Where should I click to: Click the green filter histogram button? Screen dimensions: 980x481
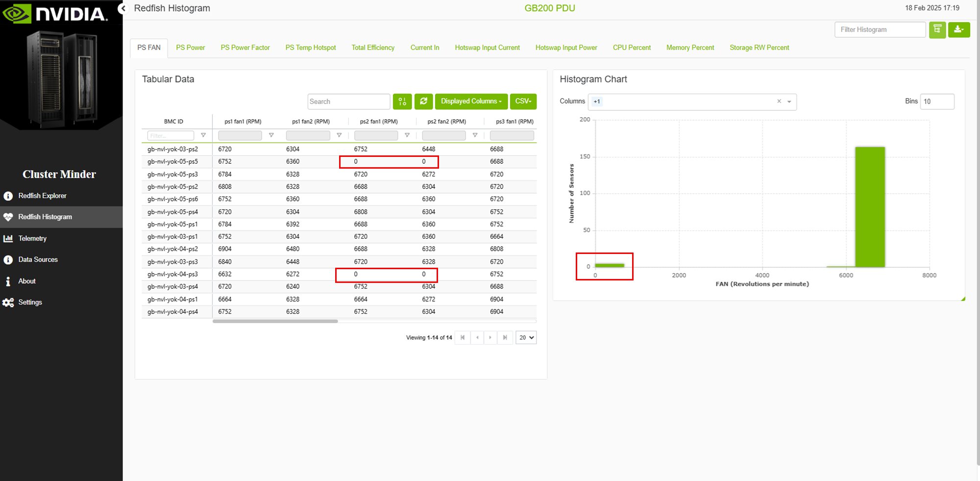(937, 30)
